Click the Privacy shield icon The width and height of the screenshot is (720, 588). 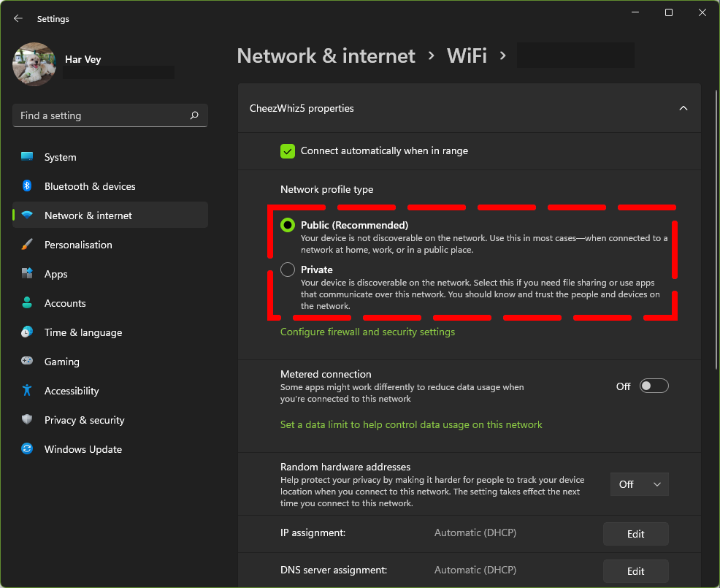tap(27, 419)
